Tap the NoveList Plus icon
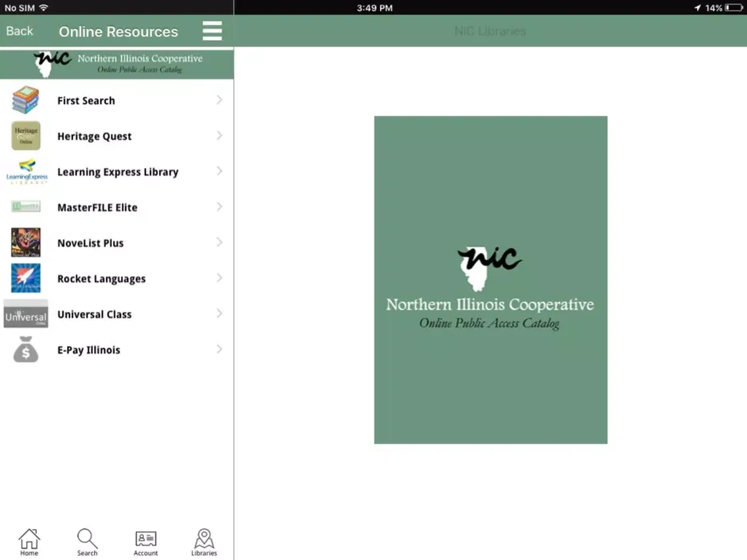747x560 pixels. point(26,243)
